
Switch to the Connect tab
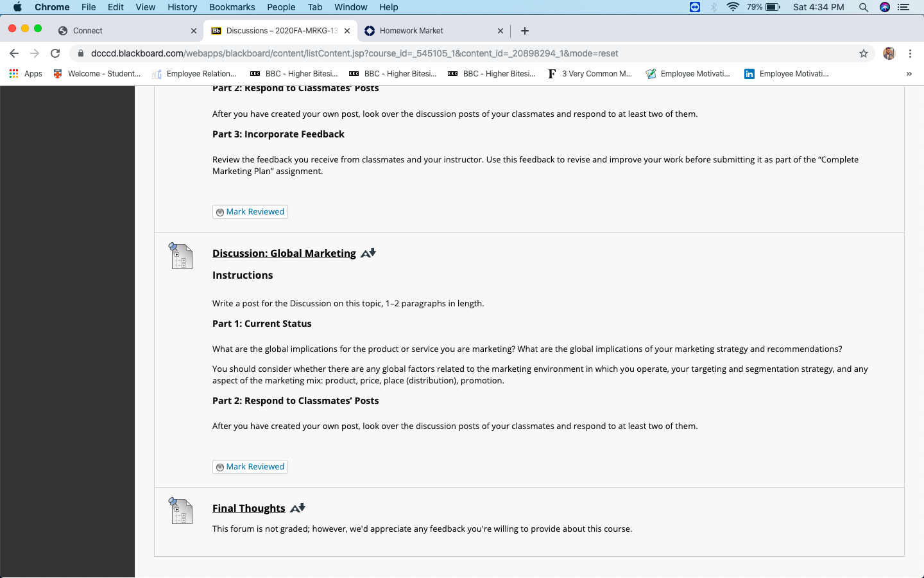click(127, 30)
